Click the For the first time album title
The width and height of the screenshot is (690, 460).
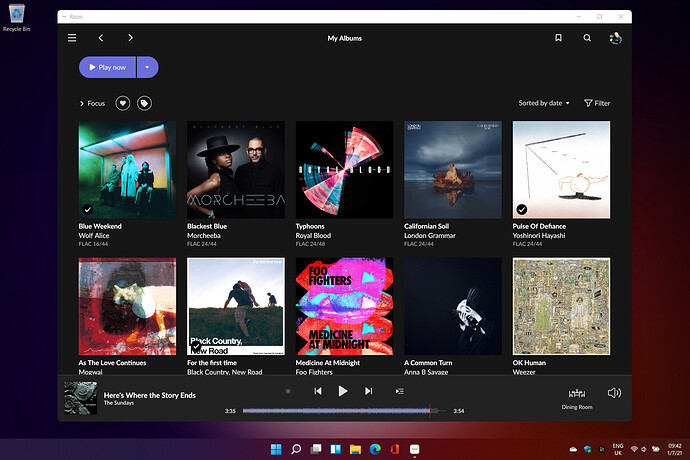(212, 363)
